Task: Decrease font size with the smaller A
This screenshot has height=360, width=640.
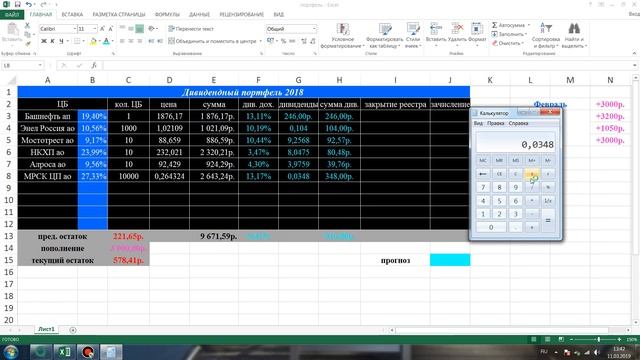Action: (x=111, y=29)
